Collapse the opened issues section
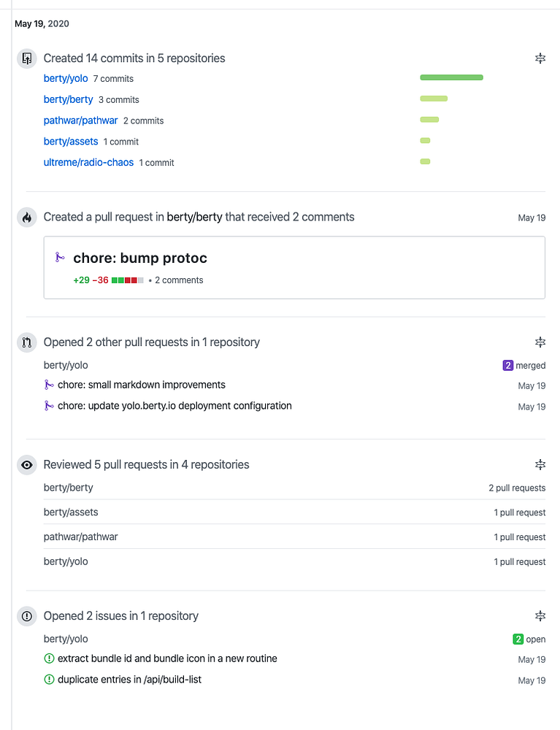 (540, 616)
